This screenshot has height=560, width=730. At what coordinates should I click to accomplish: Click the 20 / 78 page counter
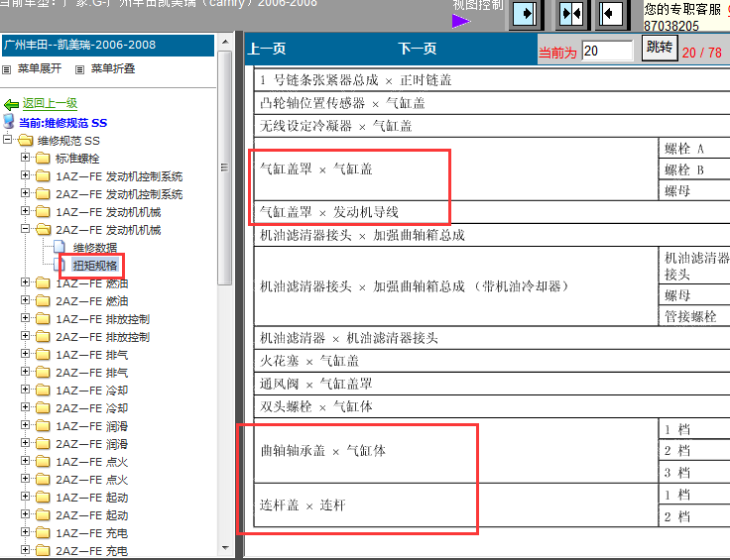click(x=702, y=53)
